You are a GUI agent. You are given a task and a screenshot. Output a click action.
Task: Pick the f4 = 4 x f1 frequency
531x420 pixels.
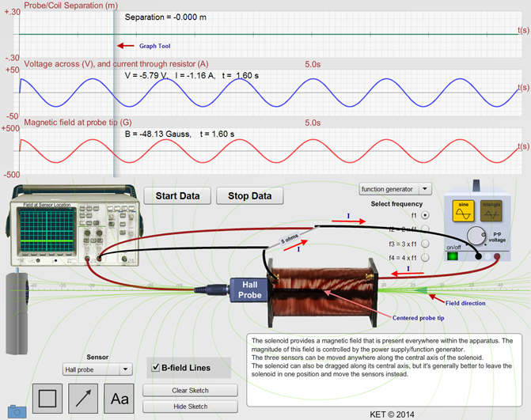(427, 257)
